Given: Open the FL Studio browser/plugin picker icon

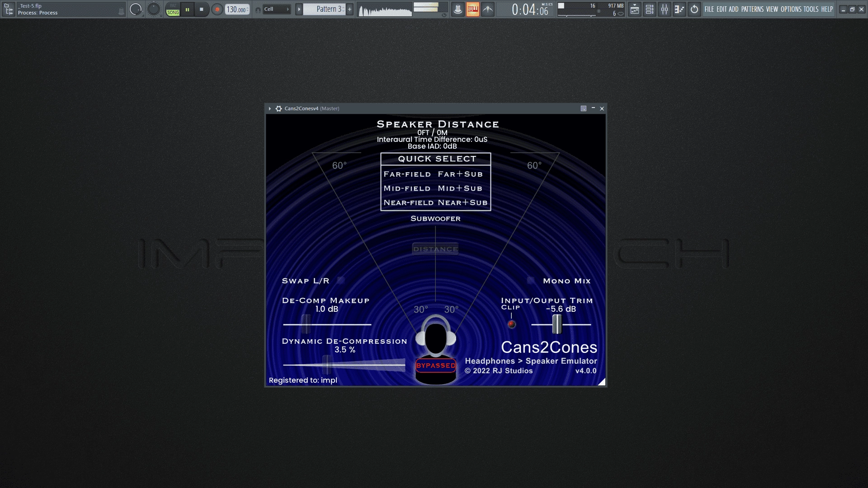Looking at the screenshot, I should [x=8, y=9].
